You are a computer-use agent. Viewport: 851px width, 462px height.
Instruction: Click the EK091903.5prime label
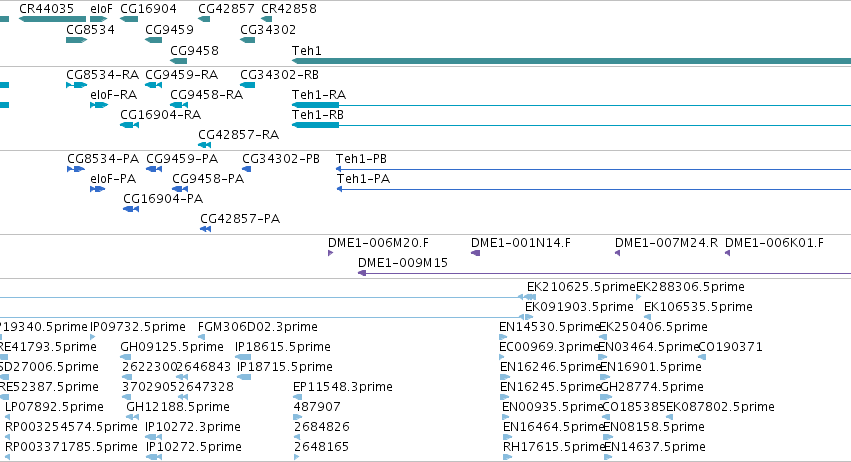click(579, 307)
